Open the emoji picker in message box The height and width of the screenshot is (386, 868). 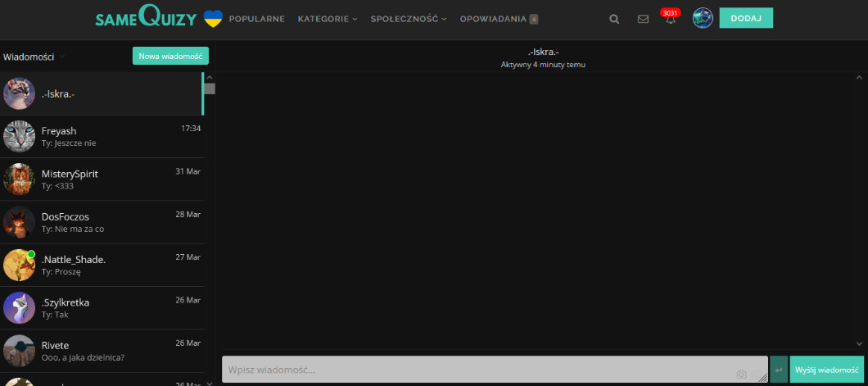(x=756, y=374)
